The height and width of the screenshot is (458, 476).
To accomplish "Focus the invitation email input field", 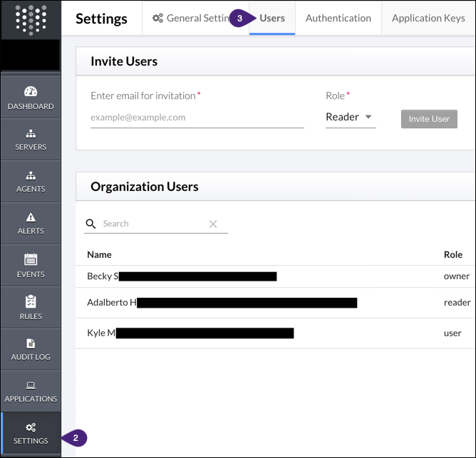I will point(197,118).
